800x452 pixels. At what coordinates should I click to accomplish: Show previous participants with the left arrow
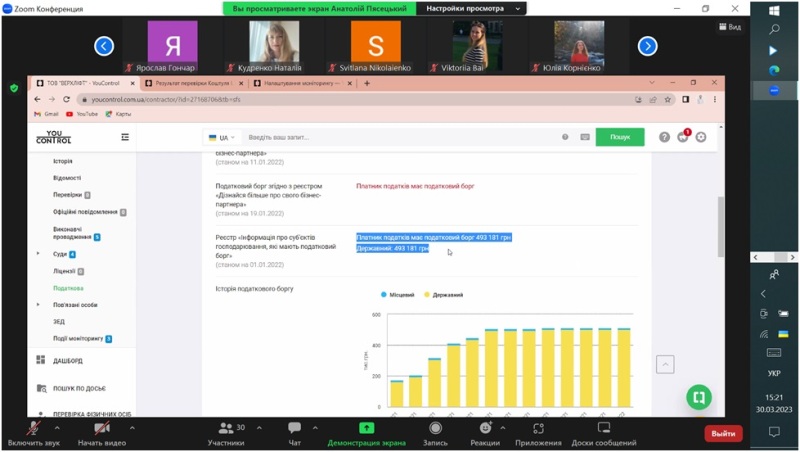[x=104, y=46]
